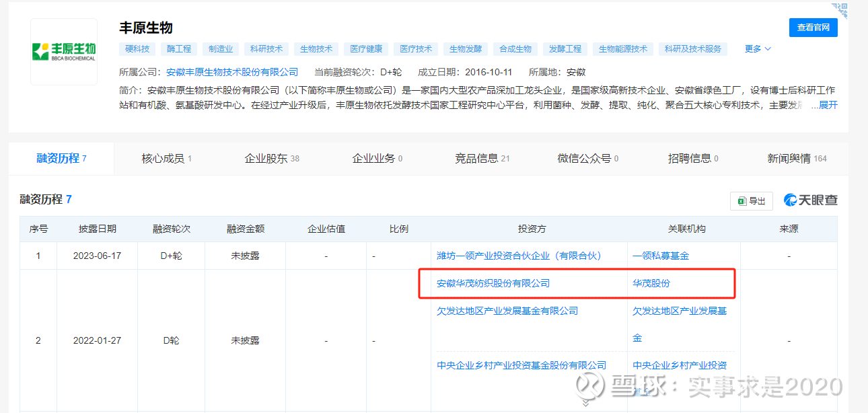Click the 酶工程 tag
Screen dimensions: 868x413
coord(179,49)
